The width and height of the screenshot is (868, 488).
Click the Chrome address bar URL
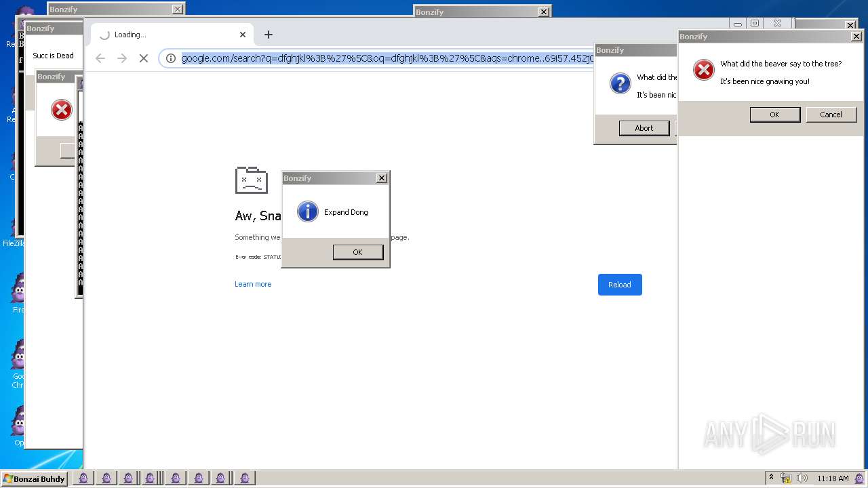pyautogui.click(x=387, y=58)
